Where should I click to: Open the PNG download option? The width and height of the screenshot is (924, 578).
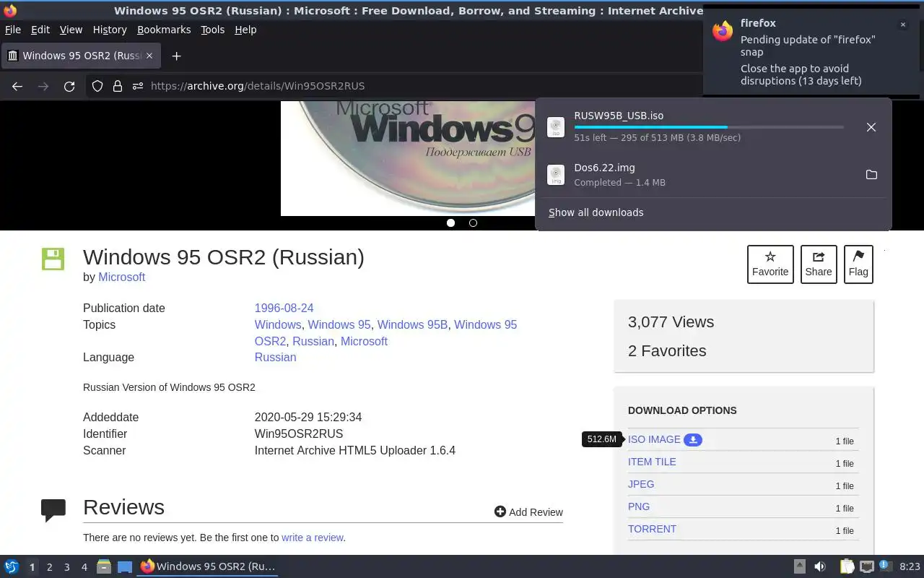point(639,506)
